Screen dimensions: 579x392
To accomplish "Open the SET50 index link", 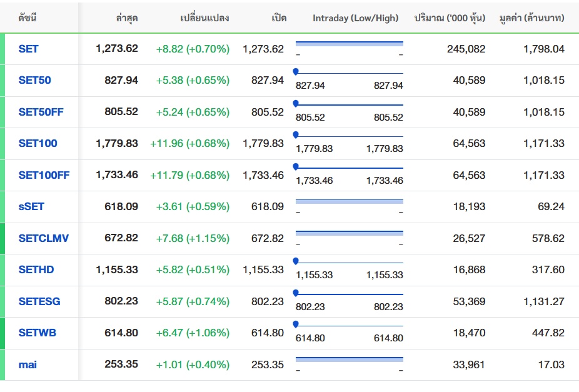I will (x=35, y=80).
